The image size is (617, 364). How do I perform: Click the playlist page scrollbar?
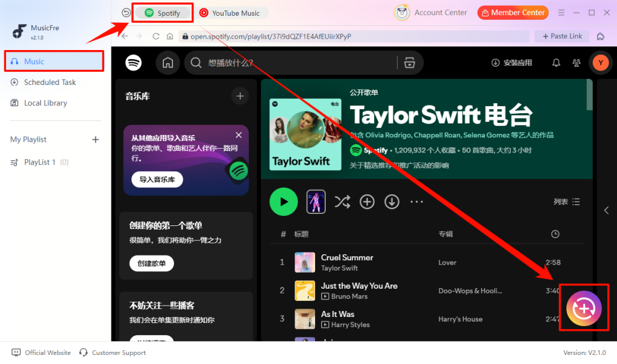click(589, 95)
